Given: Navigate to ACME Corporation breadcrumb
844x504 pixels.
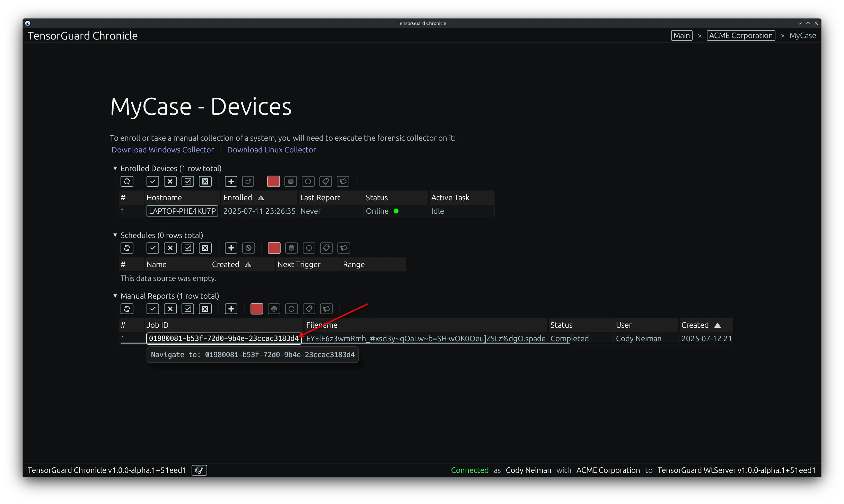Looking at the screenshot, I should (740, 35).
